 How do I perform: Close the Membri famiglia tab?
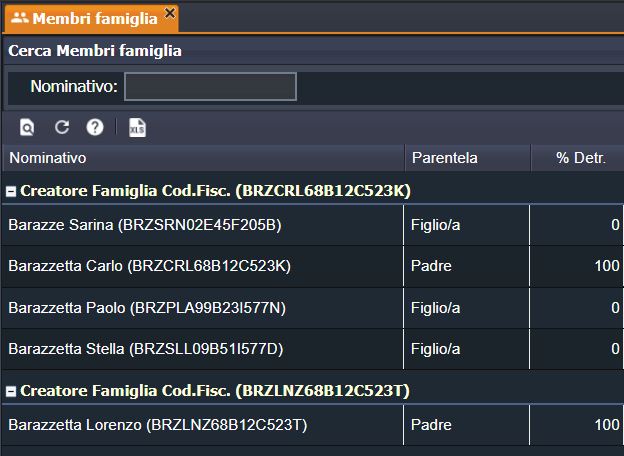click(170, 13)
